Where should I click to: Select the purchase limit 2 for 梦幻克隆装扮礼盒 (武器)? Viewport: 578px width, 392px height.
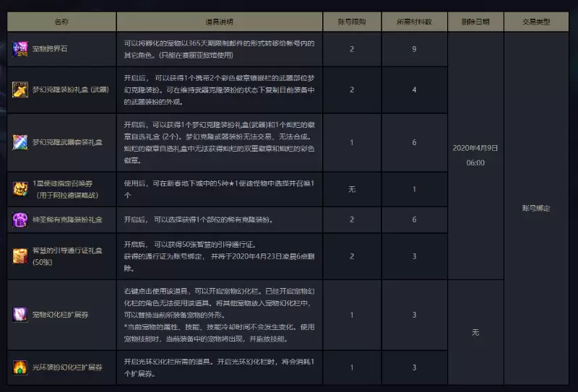point(352,90)
